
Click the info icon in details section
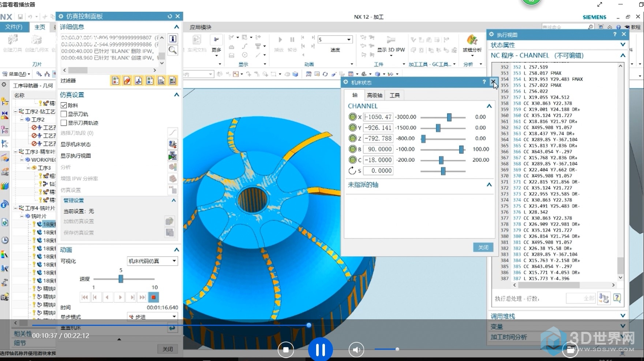tap(173, 39)
